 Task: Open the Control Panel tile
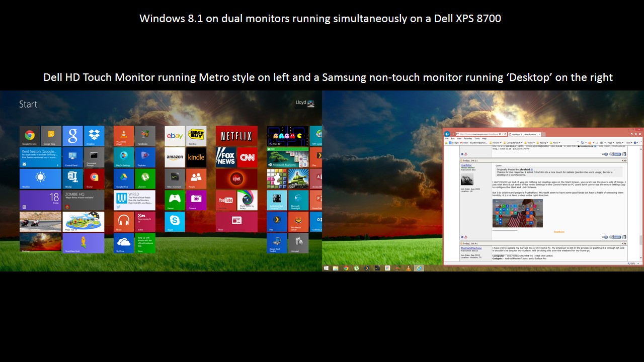[73, 157]
